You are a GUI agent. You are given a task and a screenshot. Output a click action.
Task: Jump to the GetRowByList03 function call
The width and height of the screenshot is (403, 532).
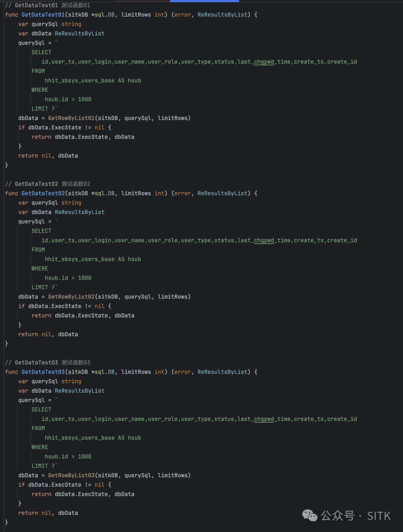point(71,475)
